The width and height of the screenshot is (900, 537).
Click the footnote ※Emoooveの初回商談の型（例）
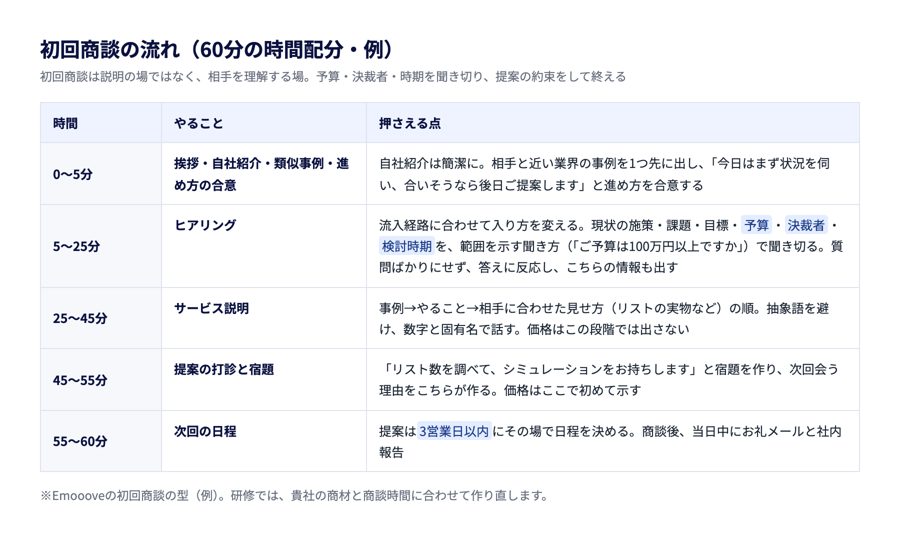295,496
